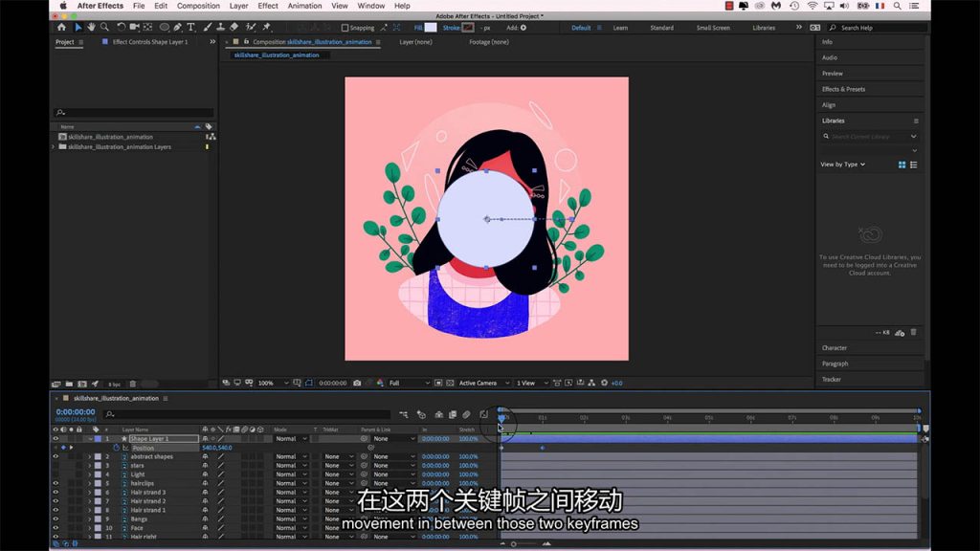Screen dimensions: 980x551
Task: Select the Puppet Pin tool
Action: (267, 28)
